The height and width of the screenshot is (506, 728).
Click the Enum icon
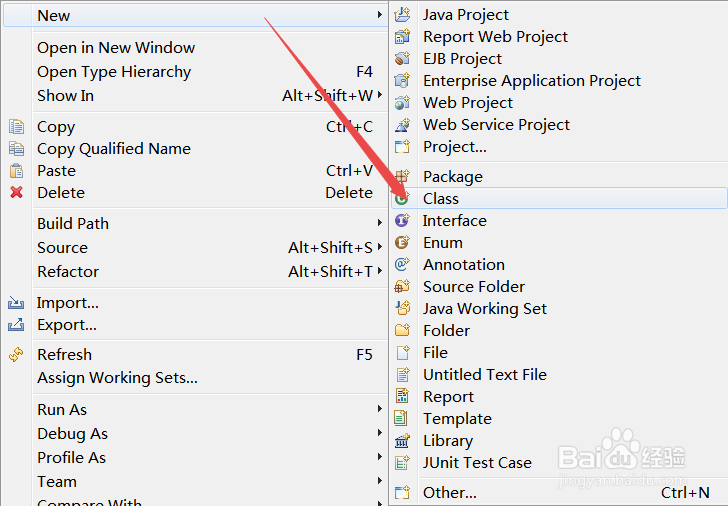pyautogui.click(x=402, y=243)
